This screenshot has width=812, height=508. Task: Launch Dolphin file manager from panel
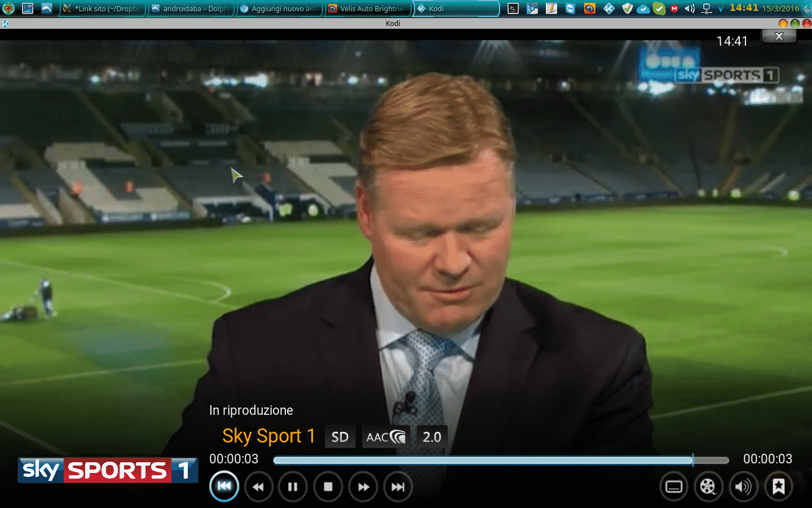(x=47, y=8)
